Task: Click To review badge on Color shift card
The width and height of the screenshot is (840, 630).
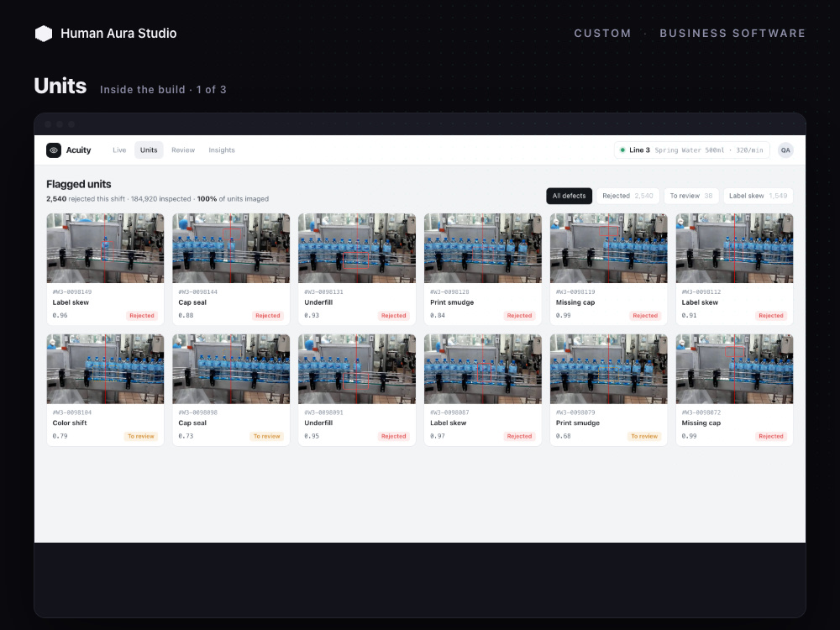Action: point(141,436)
